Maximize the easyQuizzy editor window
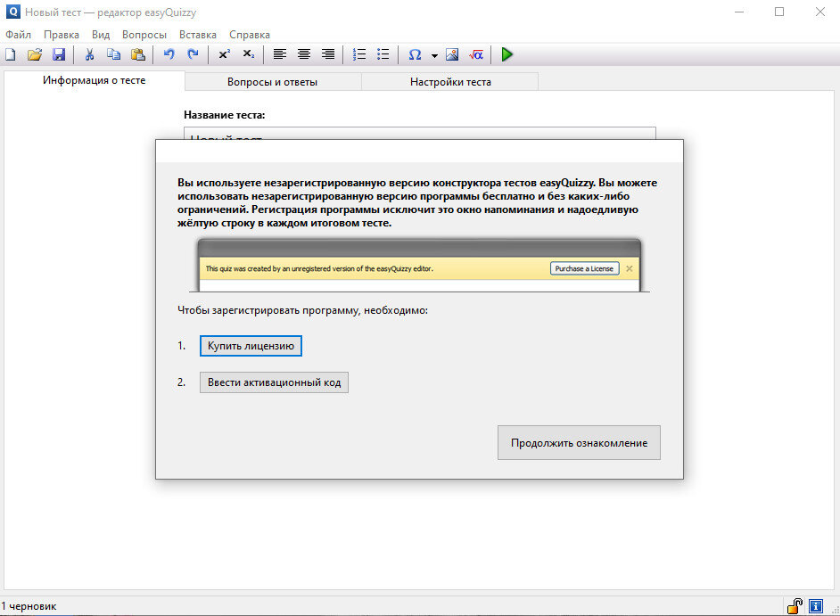The image size is (840, 616). click(x=779, y=12)
